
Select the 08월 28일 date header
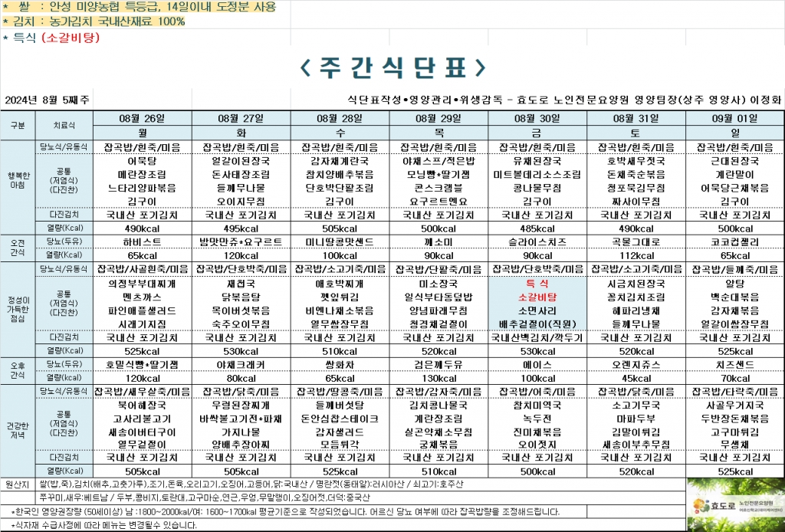tap(340, 119)
